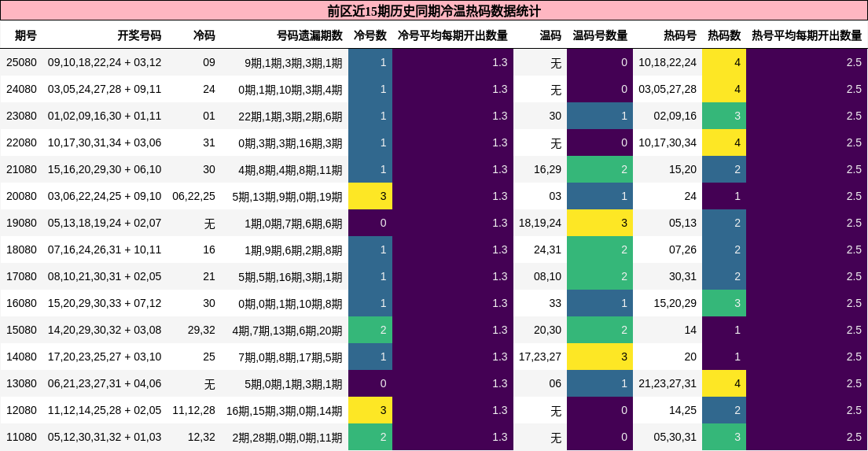Select period number 13080
This screenshot has height=451, width=868.
point(21,384)
